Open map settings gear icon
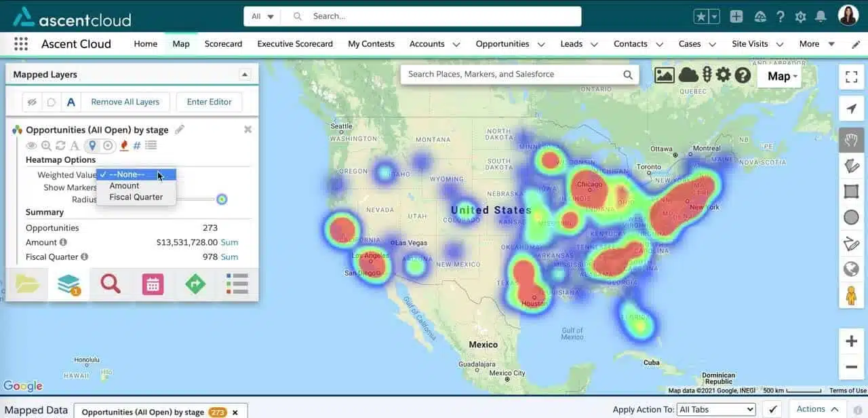The image size is (868, 418). (724, 75)
